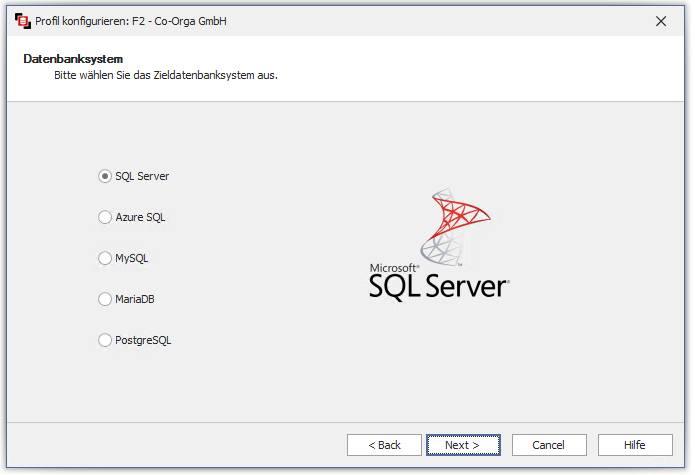Screen dimensions: 695x475
Task: Click the small 'Microsoft' text in the logo
Action: [393, 268]
